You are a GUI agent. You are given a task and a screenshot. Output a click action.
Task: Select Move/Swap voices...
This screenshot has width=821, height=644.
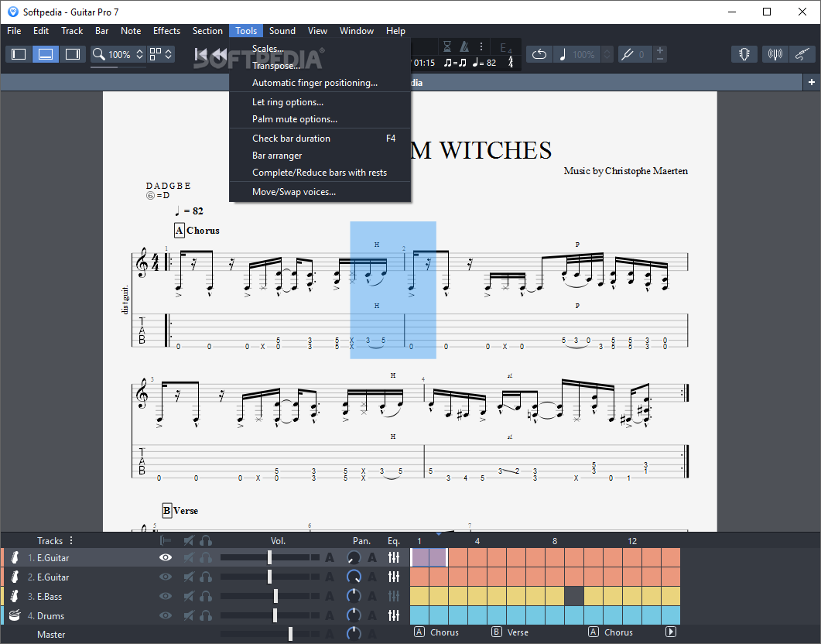(x=320, y=192)
